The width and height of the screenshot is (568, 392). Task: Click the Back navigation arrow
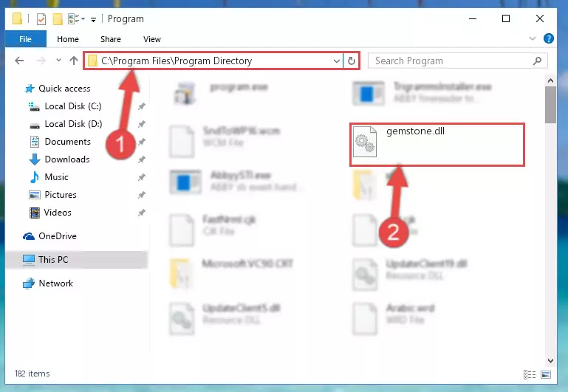pos(19,61)
